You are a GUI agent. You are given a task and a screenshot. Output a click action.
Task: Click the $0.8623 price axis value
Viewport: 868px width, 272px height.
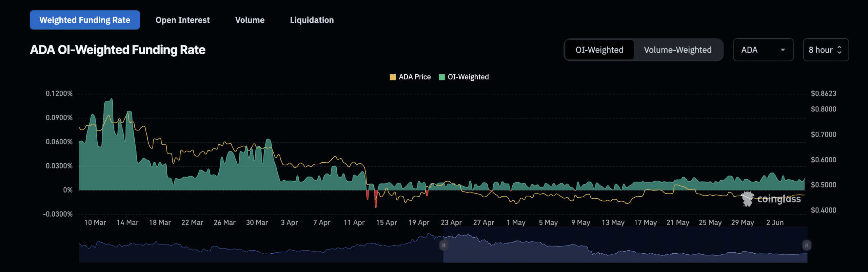(x=823, y=94)
